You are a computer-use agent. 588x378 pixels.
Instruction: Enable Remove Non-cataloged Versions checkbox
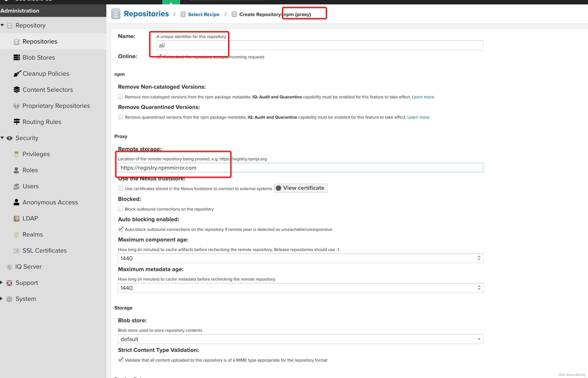coord(121,97)
